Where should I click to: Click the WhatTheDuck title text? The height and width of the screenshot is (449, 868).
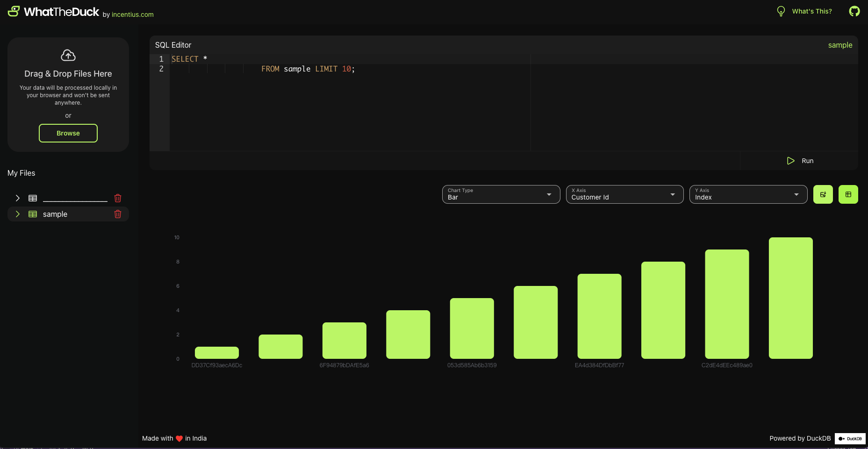61,12
